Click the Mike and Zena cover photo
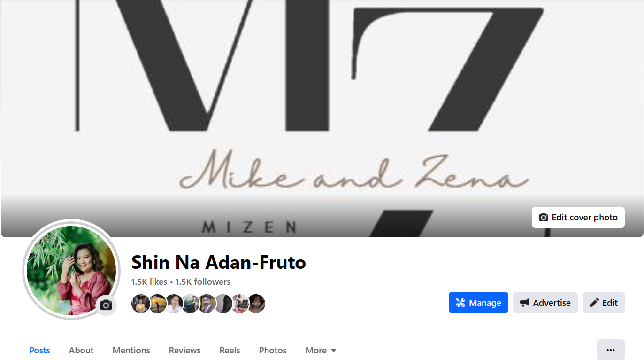The image size is (644, 360). pos(322,117)
